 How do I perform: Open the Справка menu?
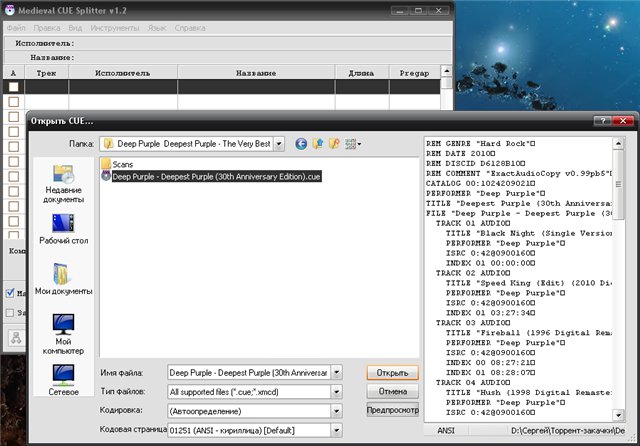pyautogui.click(x=190, y=27)
